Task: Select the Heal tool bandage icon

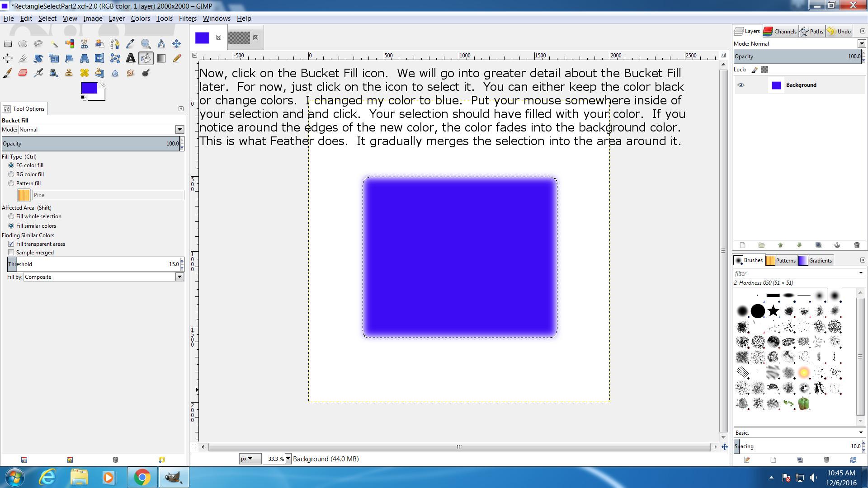Action: pyautogui.click(x=85, y=73)
